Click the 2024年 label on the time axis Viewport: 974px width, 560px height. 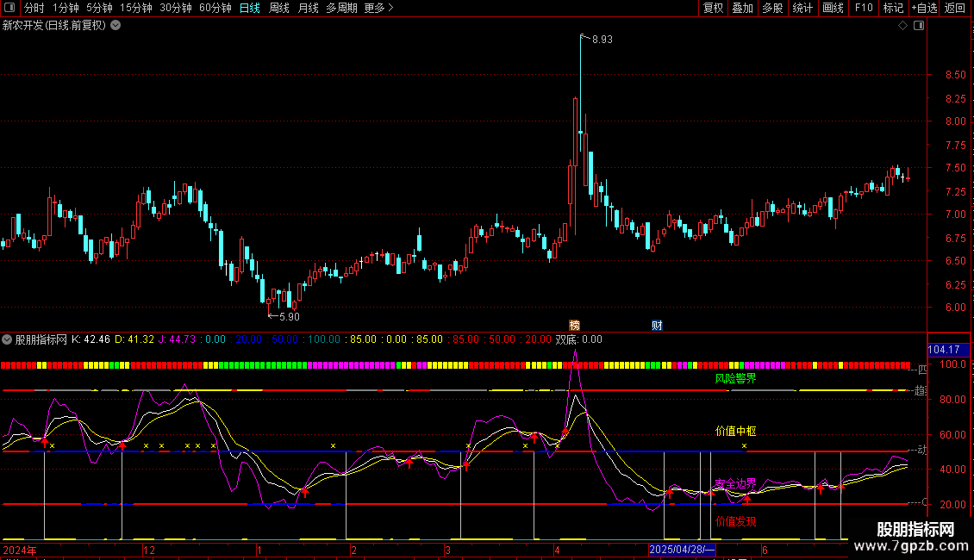point(19,550)
